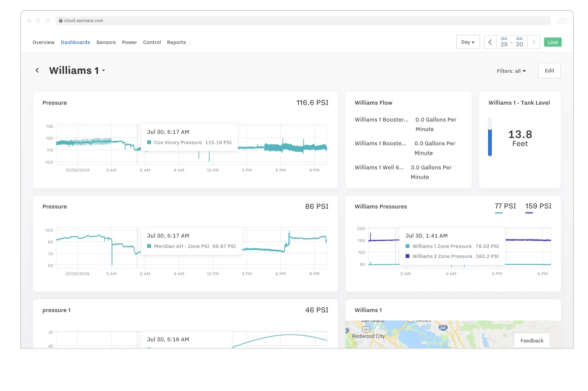
Task: Click the lock icon in address bar
Action: tap(61, 21)
